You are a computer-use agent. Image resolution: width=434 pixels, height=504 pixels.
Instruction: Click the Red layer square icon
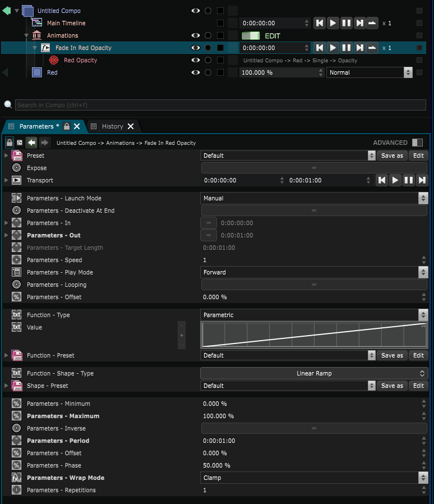(37, 72)
